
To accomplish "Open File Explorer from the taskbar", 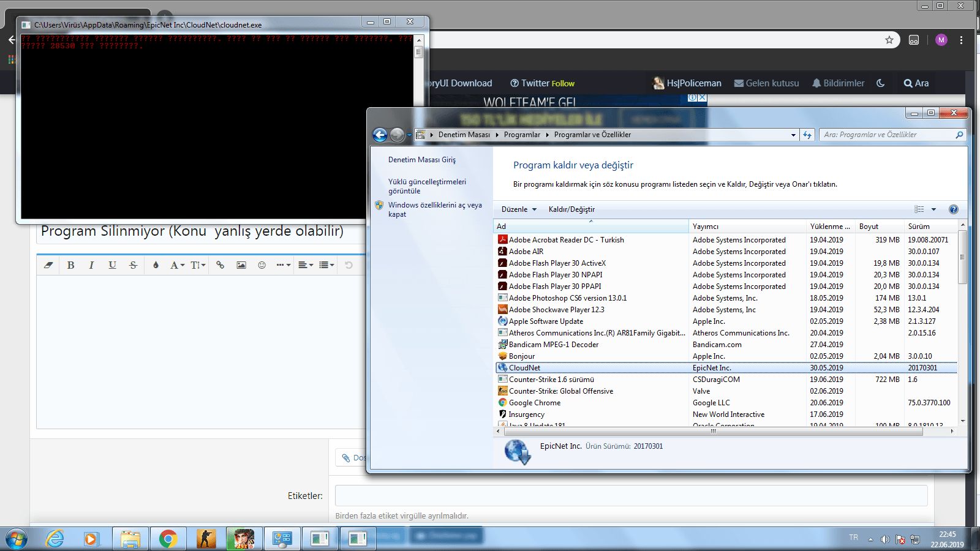I will click(x=130, y=539).
